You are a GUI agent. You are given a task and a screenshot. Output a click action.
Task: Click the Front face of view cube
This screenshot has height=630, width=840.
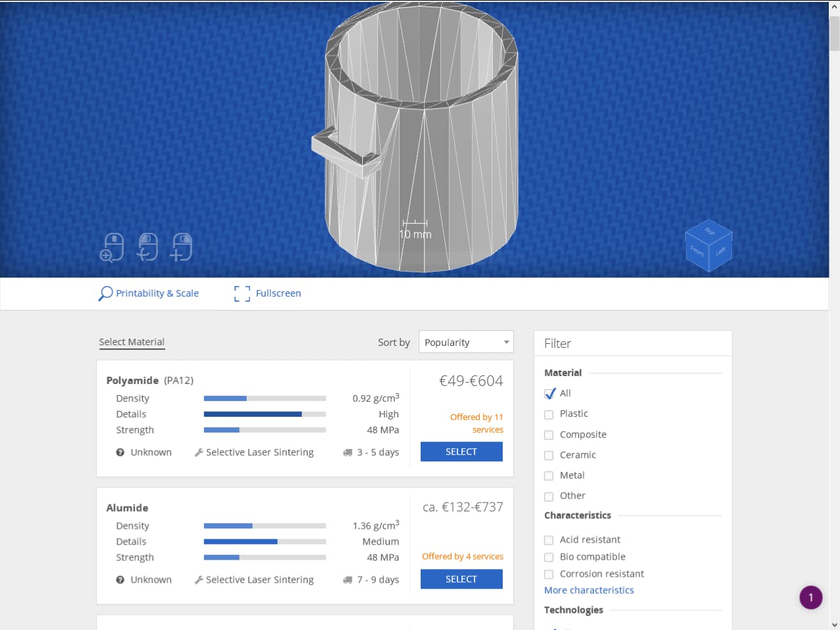tap(696, 251)
